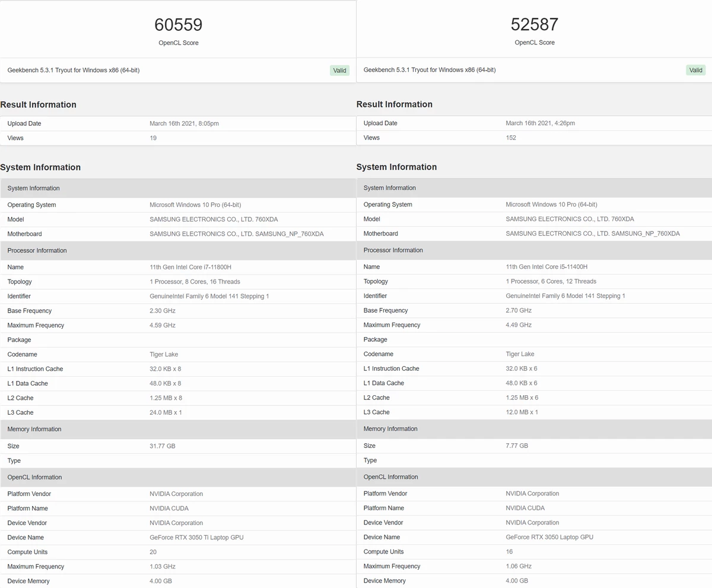Click topology 1 Processor, 8 Cores, 16 Threads

[195, 282]
